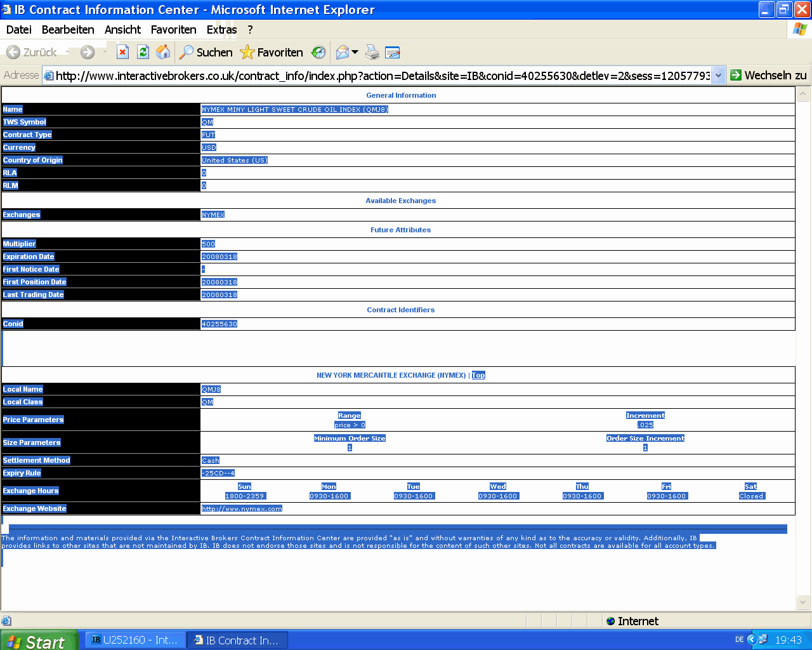Click the Contract Identifiers heading
Image resolution: width=812 pixels, height=650 pixels.
(401, 310)
